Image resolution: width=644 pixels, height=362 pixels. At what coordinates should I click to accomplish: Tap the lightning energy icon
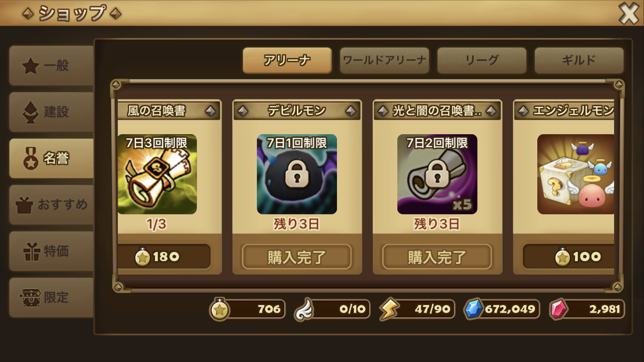389,309
